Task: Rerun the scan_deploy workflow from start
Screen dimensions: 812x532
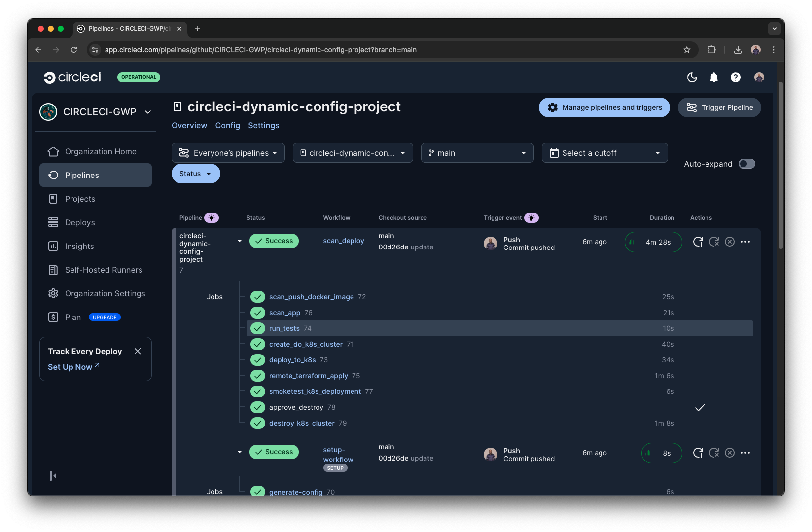Action: coord(698,242)
